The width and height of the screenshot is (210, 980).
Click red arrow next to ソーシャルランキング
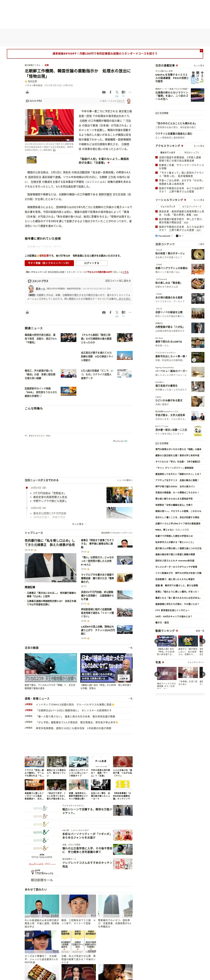(185, 200)
